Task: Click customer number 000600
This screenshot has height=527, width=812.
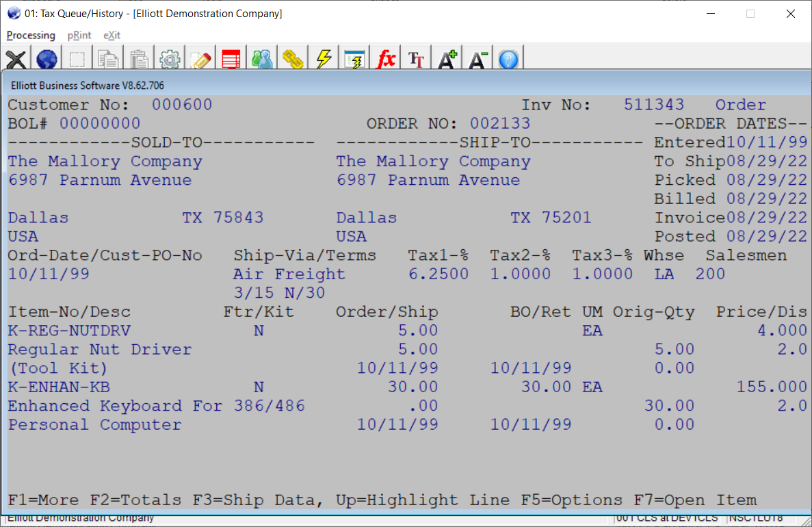Action: [x=182, y=105]
